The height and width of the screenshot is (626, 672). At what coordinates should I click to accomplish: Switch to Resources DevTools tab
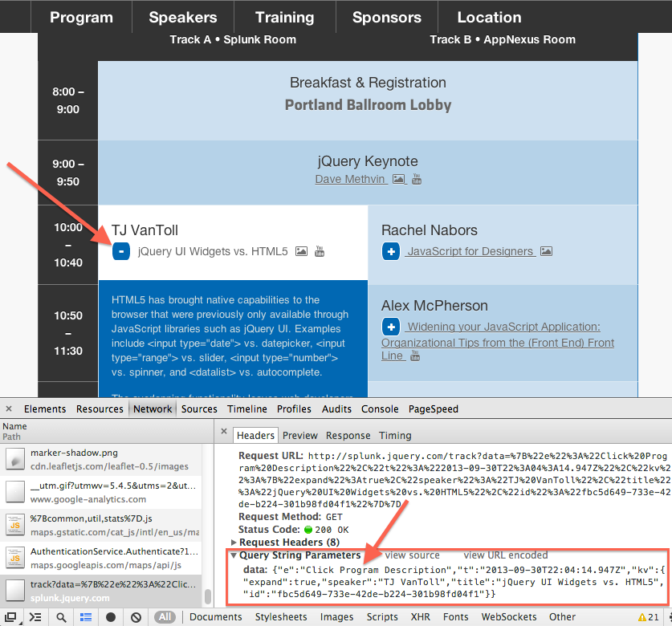(x=100, y=409)
